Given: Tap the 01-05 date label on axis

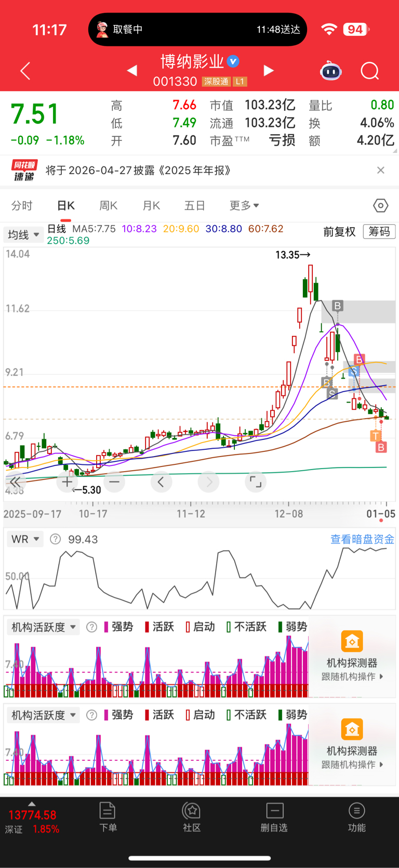Looking at the screenshot, I should coord(381,514).
